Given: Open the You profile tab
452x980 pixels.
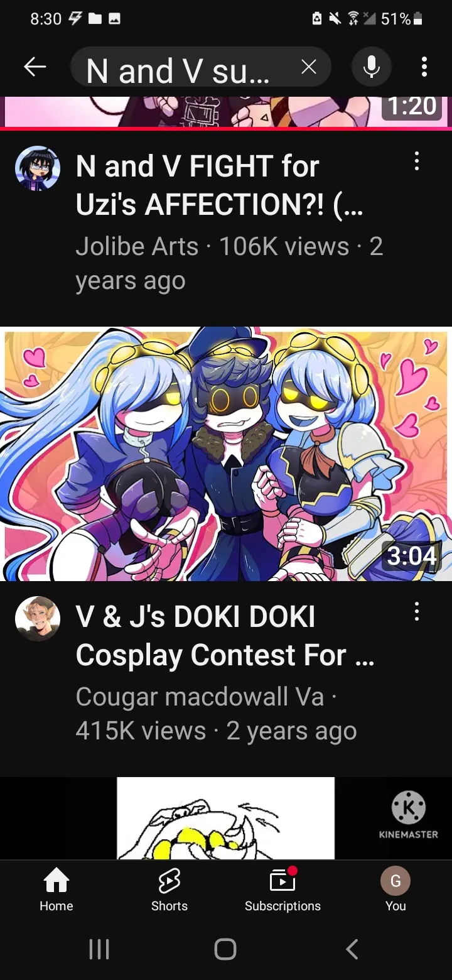Looking at the screenshot, I should click(x=395, y=890).
